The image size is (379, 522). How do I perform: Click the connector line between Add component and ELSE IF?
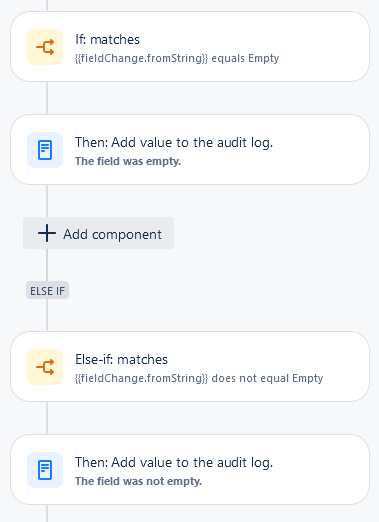[47, 265]
